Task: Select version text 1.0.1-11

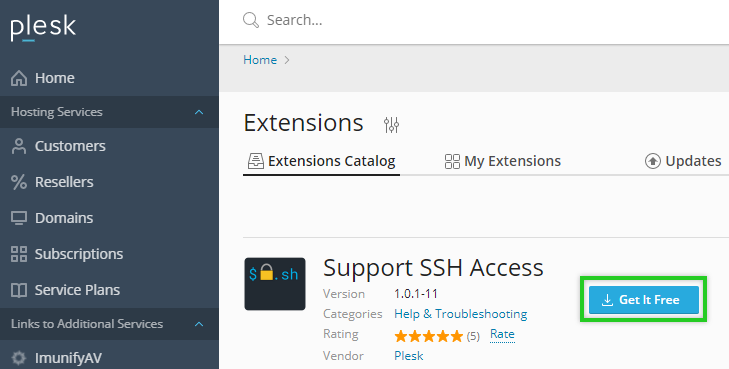Action: point(416,294)
